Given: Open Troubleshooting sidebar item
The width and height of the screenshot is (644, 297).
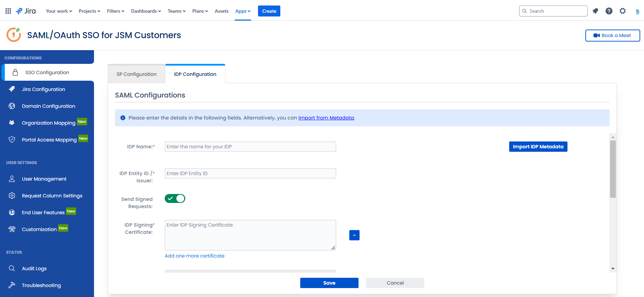Looking at the screenshot, I should pyautogui.click(x=47, y=285).
